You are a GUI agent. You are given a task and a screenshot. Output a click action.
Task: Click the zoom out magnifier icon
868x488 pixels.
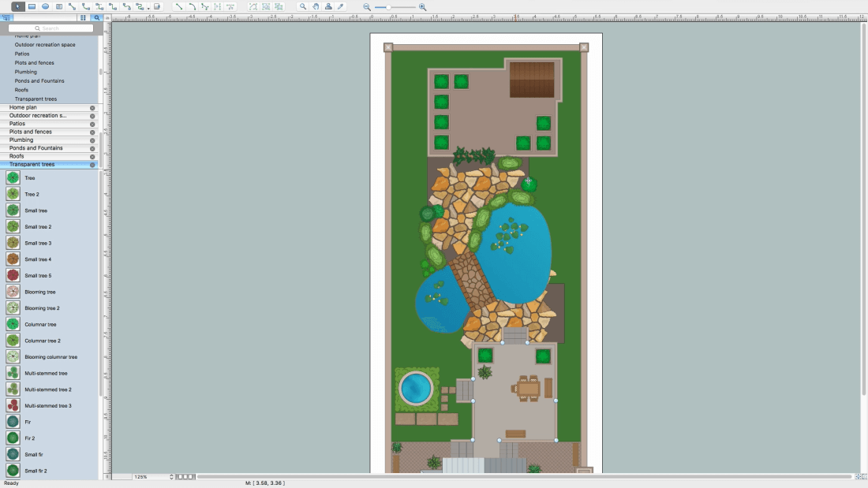point(367,6)
